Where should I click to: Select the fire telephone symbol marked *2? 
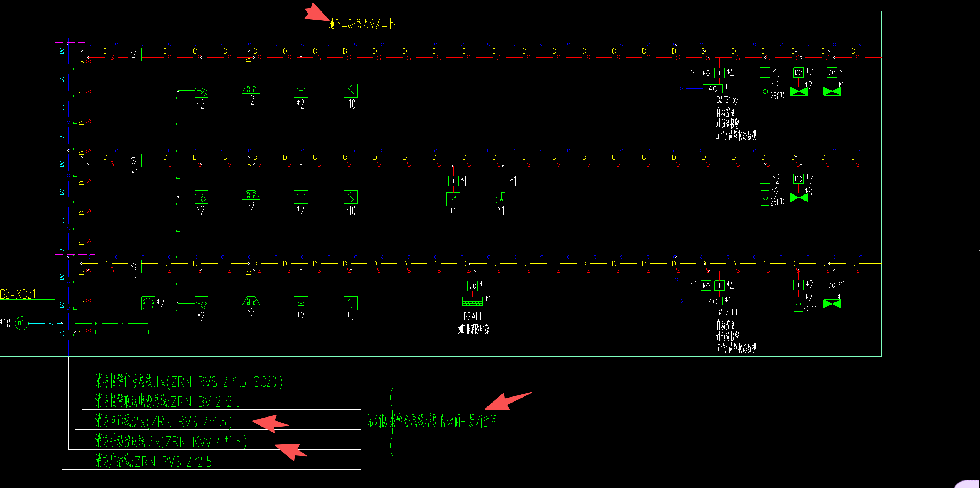point(148,304)
